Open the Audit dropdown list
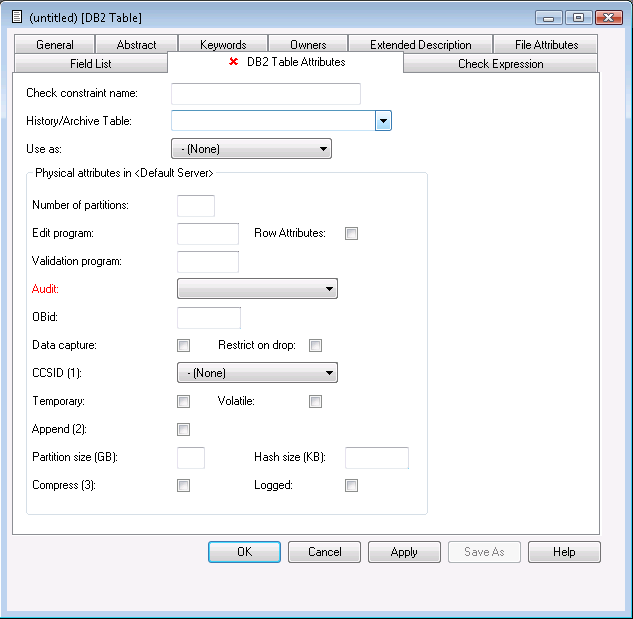The image size is (633, 619). point(257,289)
